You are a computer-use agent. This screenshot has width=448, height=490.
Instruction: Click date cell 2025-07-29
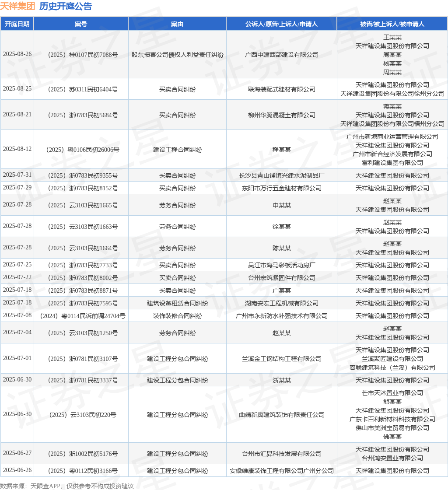[17, 188]
